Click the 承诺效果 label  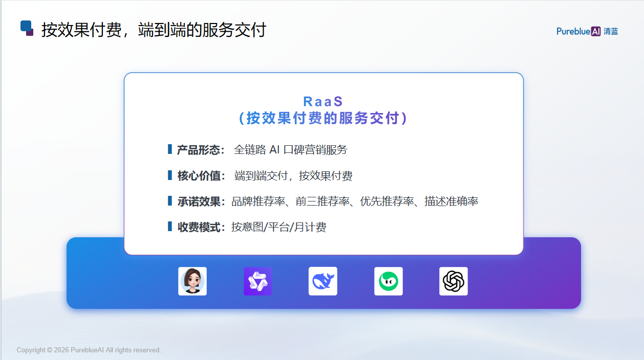(x=201, y=201)
